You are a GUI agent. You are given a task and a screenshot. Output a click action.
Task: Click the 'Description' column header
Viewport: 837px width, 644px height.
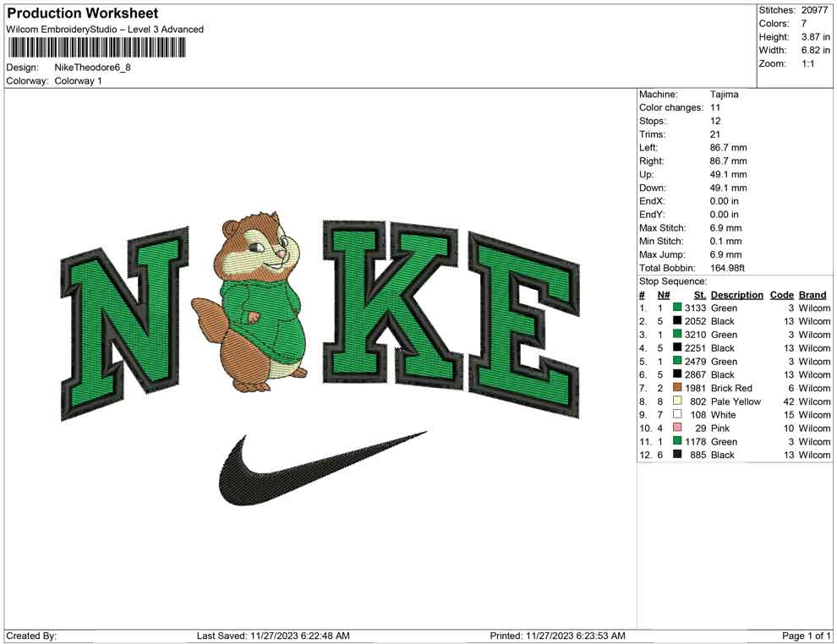click(737, 294)
